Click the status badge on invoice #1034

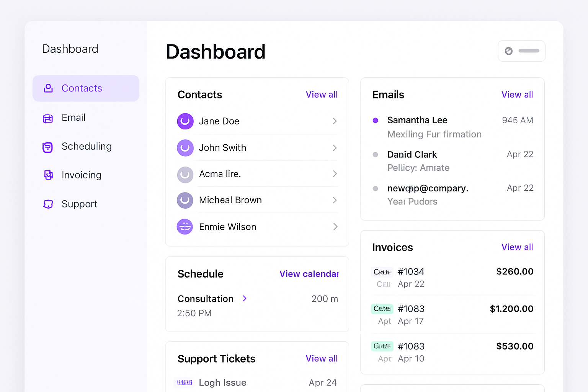point(382,272)
